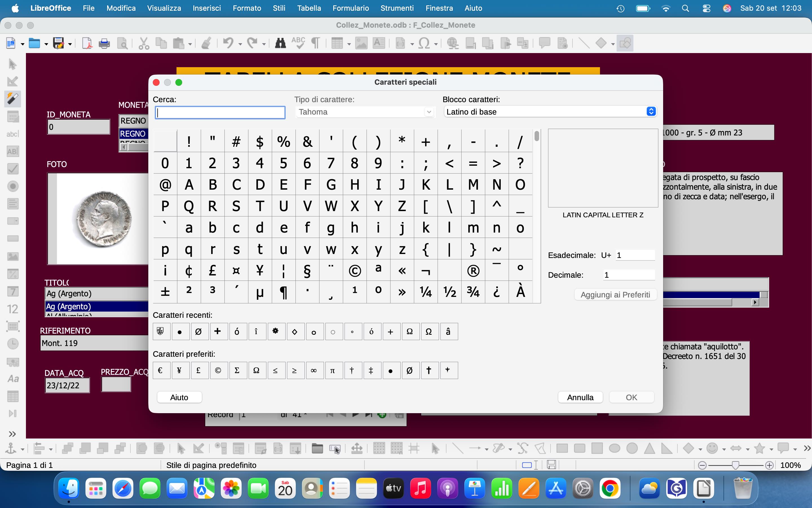Viewport: 812px width, 508px height.
Task: Open Tipo di carattere Tahoma dropdown
Action: (x=365, y=112)
